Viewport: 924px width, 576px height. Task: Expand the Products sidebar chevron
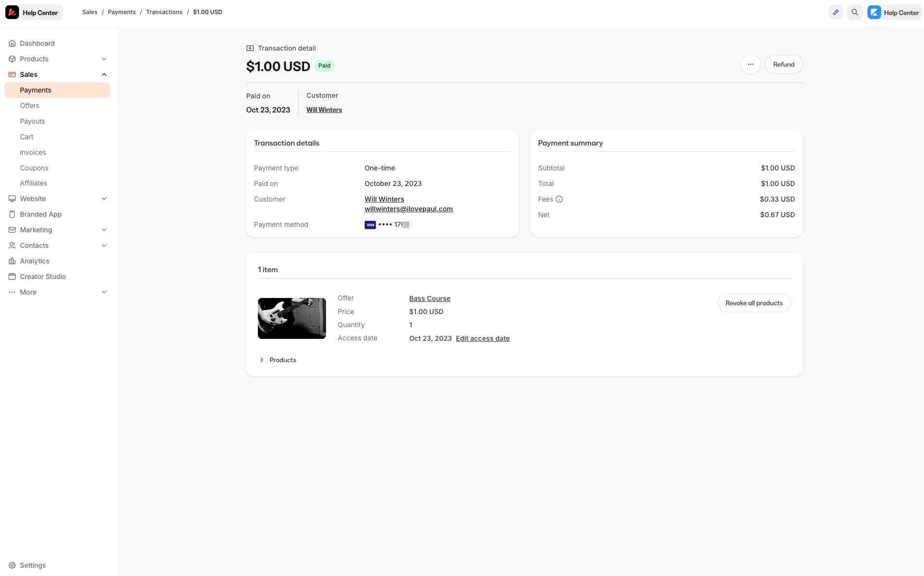click(104, 59)
